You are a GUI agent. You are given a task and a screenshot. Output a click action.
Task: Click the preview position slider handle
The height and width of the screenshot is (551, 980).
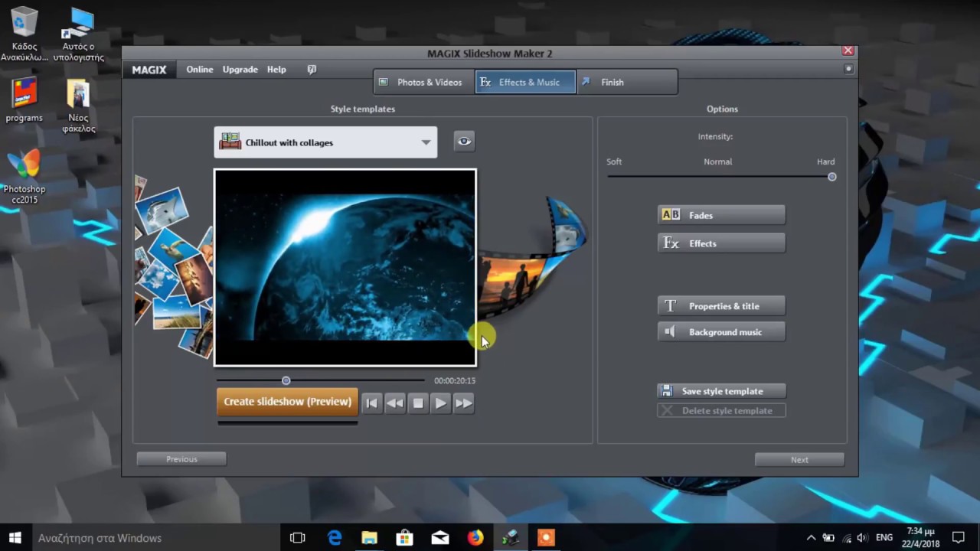coord(286,380)
